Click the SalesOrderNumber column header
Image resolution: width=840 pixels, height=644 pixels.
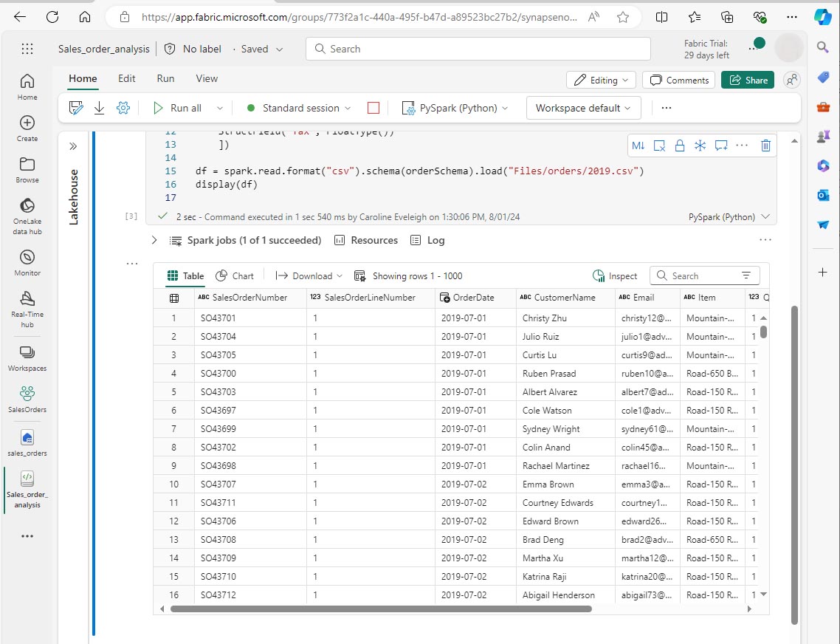(x=249, y=297)
